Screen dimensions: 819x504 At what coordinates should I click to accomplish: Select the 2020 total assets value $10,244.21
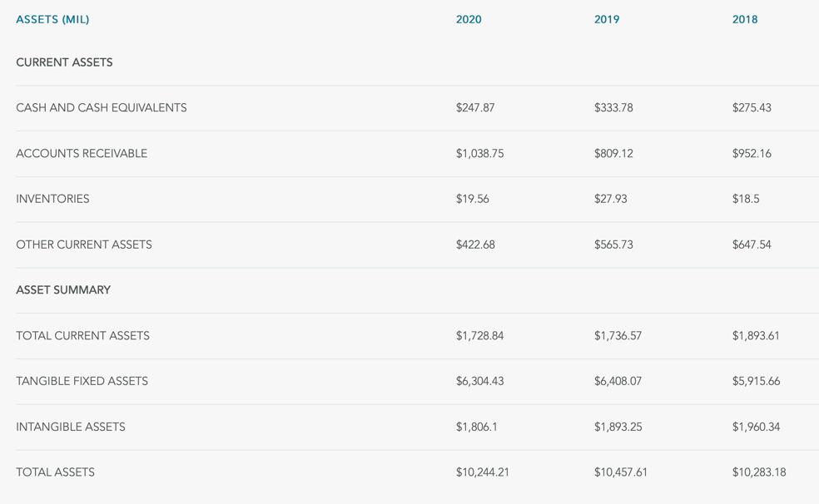coord(483,472)
